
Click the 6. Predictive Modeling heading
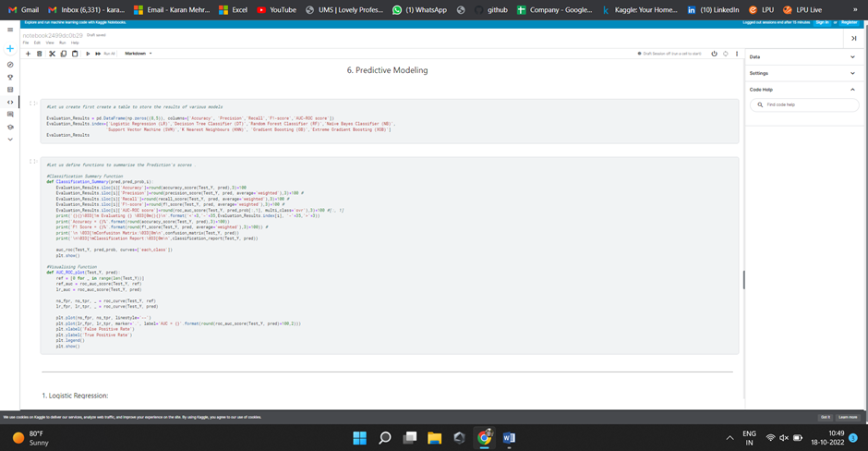coord(388,70)
